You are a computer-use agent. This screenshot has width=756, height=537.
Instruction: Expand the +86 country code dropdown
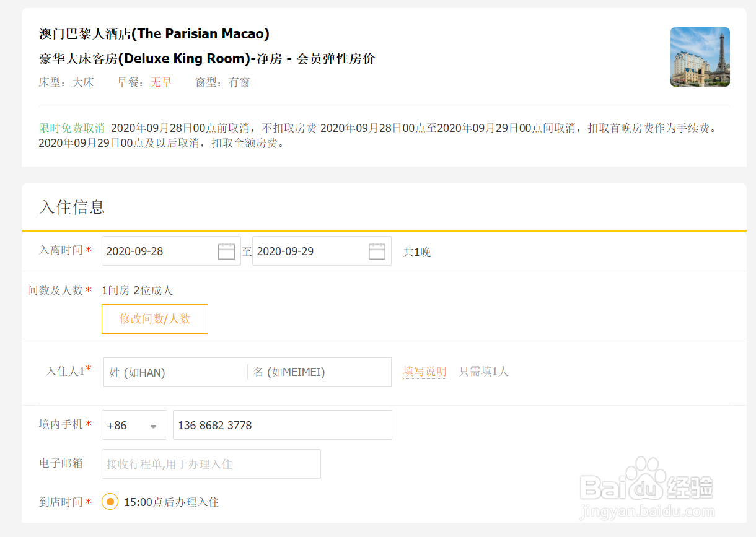coord(134,425)
